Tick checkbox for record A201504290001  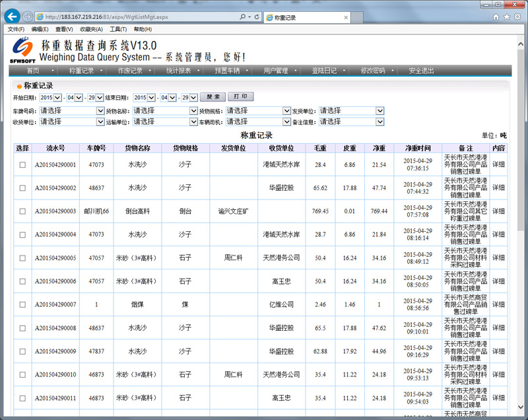[x=22, y=164]
